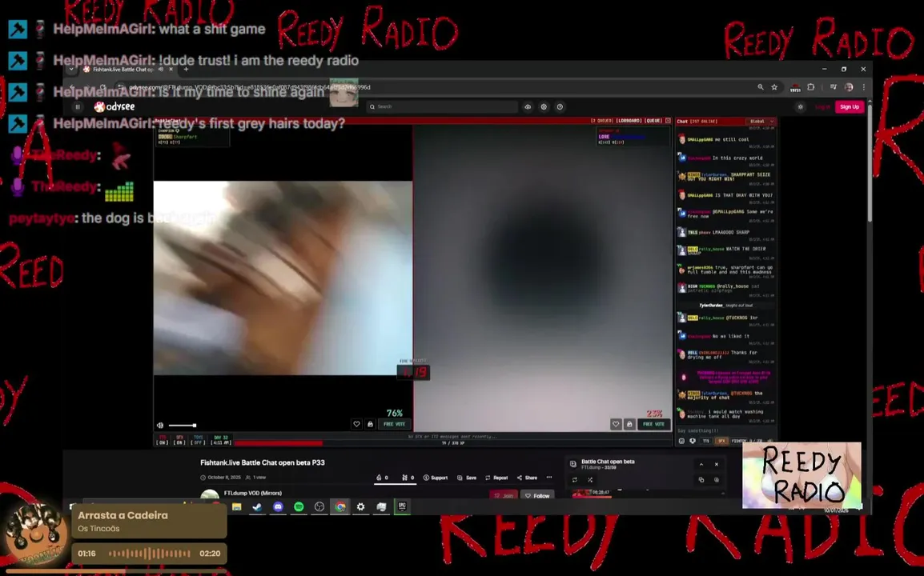This screenshot has width=924, height=576.
Task: Close the Battle Chat open beta playlist panel
Action: [717, 464]
